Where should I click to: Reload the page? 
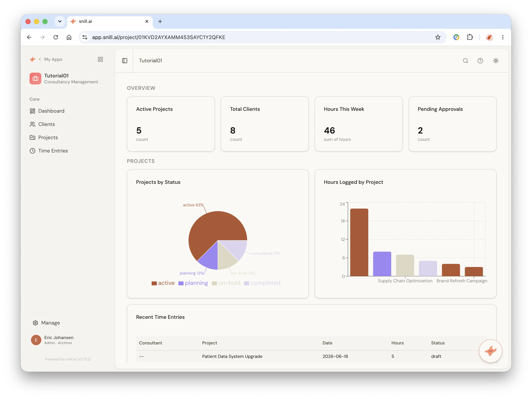tap(56, 37)
